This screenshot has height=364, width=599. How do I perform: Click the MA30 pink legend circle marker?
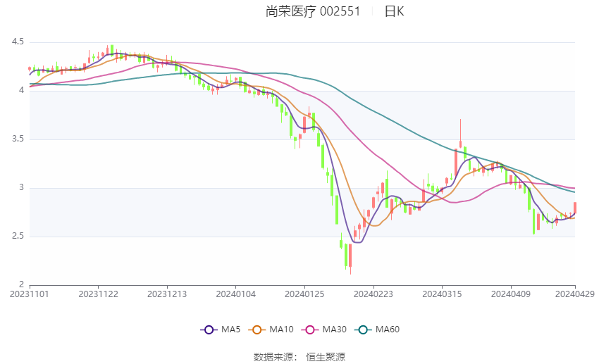[x=308, y=329]
